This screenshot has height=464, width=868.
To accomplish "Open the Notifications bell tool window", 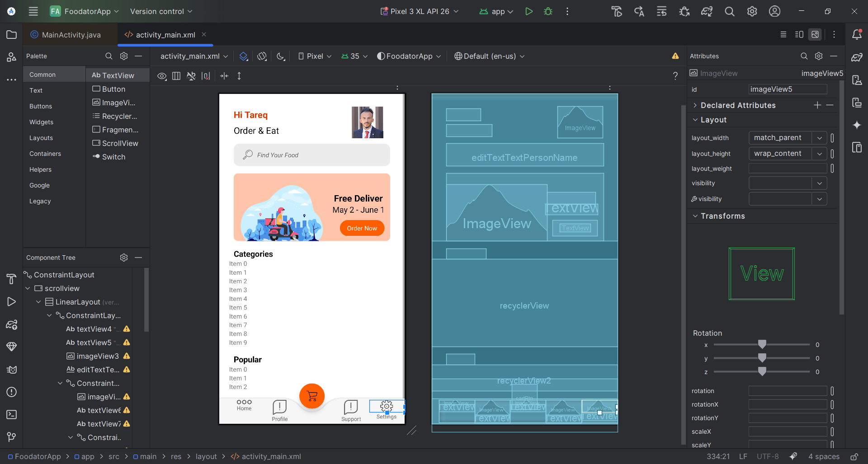I will pyautogui.click(x=857, y=34).
